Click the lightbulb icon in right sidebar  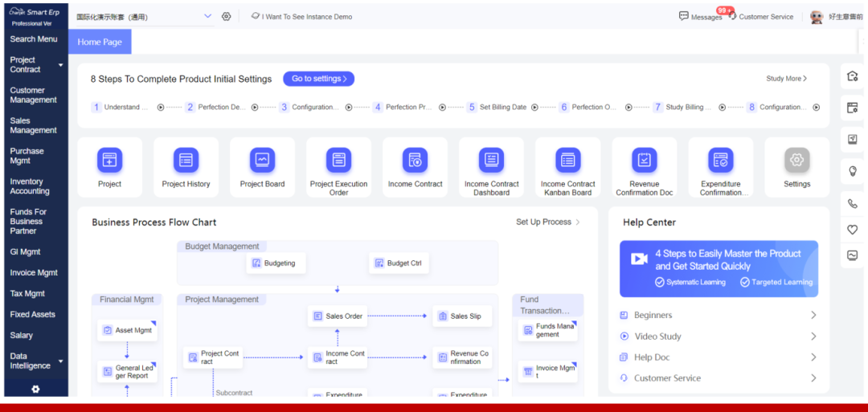852,171
